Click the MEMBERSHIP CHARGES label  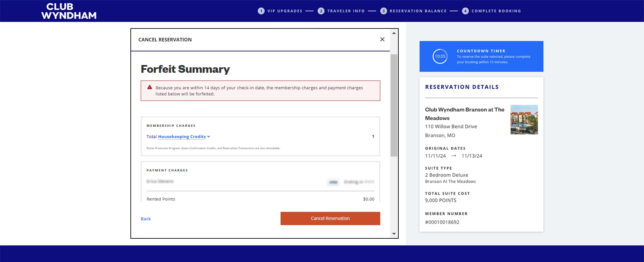[x=171, y=126]
